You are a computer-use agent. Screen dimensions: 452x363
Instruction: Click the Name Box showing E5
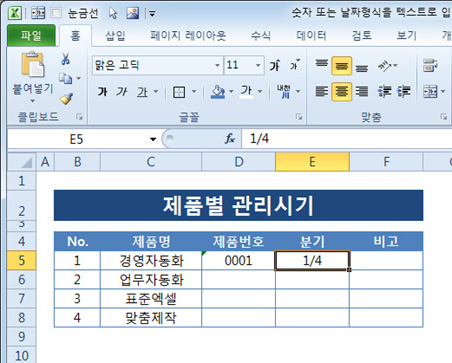[77, 139]
